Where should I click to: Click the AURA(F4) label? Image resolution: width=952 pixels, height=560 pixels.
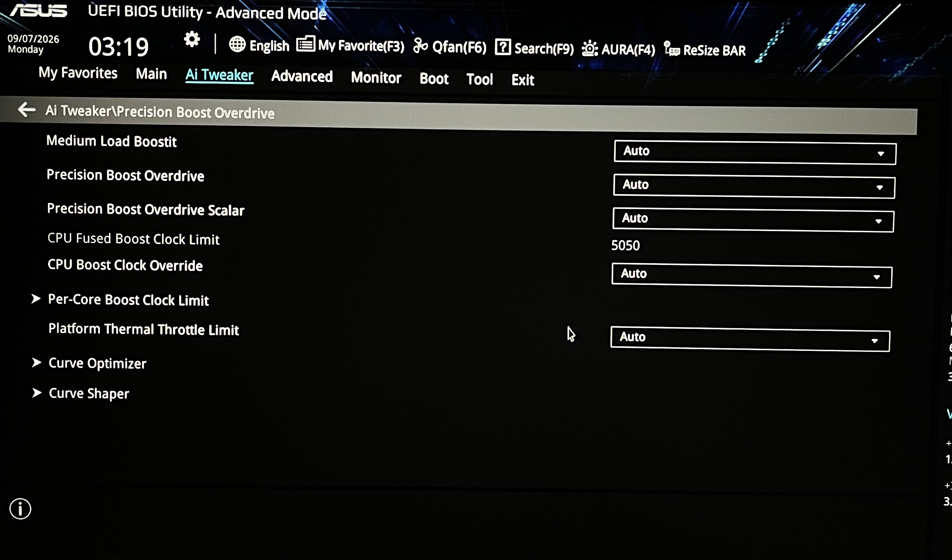point(628,50)
